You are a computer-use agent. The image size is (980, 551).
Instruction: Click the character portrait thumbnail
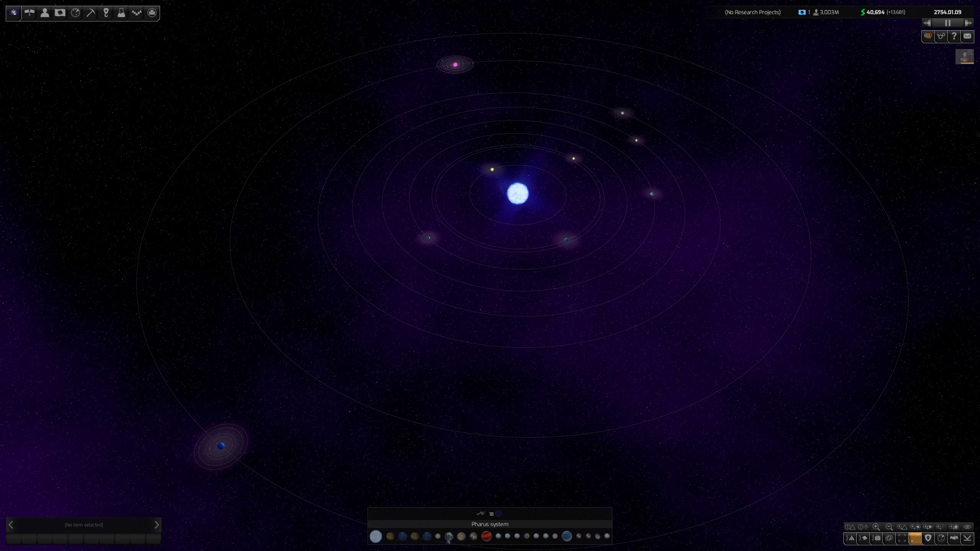tap(965, 57)
